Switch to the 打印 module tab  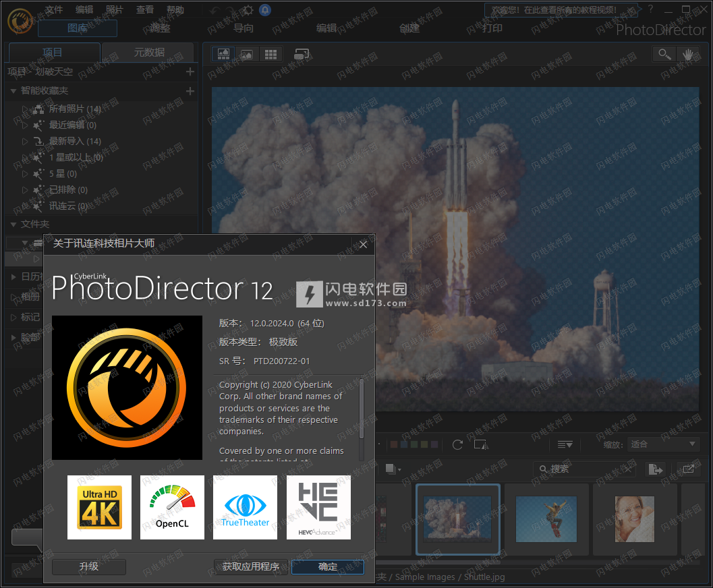(492, 28)
